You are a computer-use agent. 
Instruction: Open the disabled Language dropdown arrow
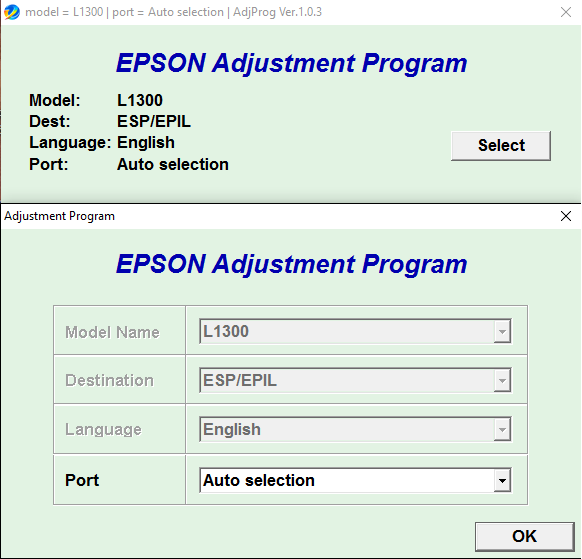coord(502,429)
